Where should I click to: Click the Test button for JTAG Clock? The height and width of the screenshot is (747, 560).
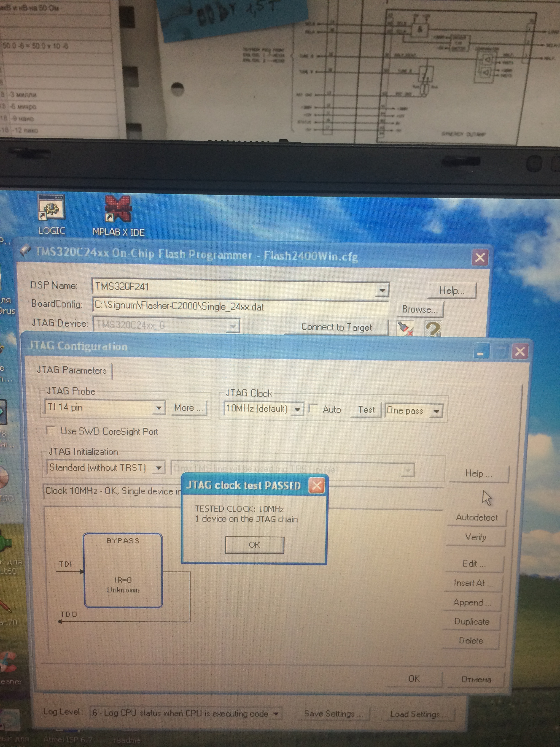point(366,410)
